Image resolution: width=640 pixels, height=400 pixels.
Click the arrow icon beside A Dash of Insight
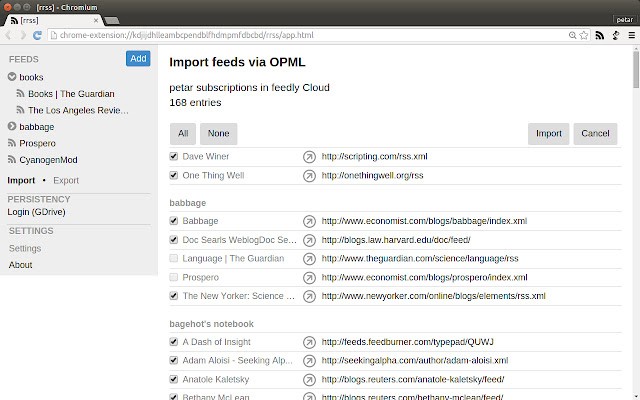pyautogui.click(x=309, y=342)
